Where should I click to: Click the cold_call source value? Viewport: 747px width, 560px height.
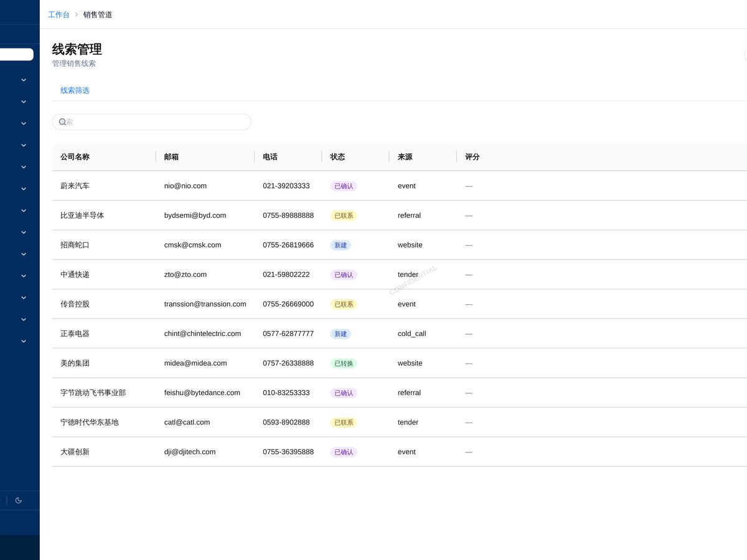pyautogui.click(x=412, y=334)
